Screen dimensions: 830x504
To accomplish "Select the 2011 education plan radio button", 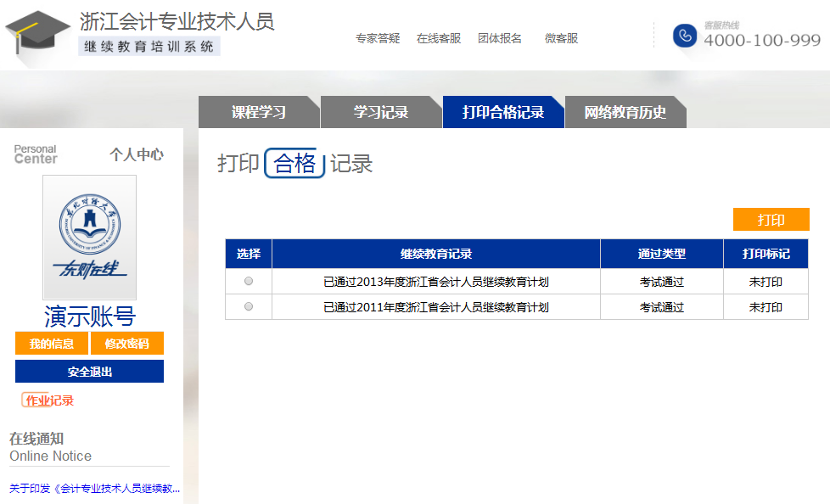I will pyautogui.click(x=249, y=306).
